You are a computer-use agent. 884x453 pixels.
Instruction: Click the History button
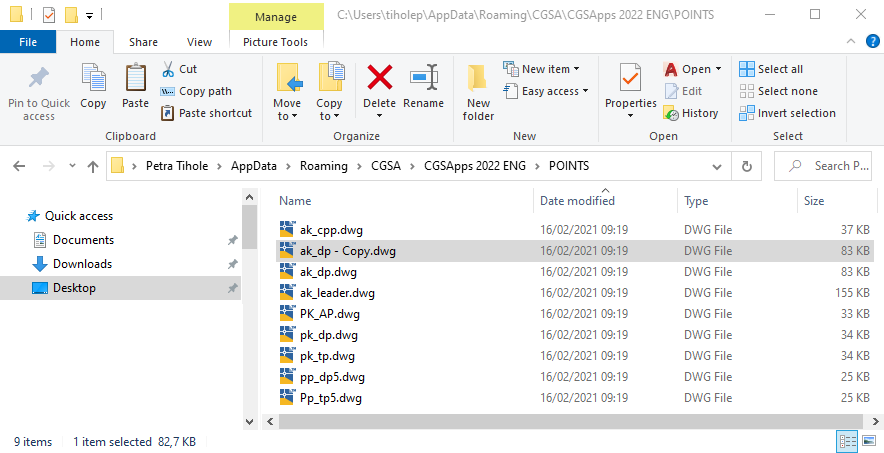pyautogui.click(x=691, y=113)
